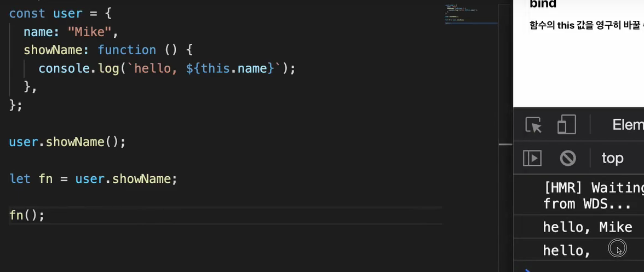
Task: Click the blue console prompt chevron
Action: tap(529, 270)
